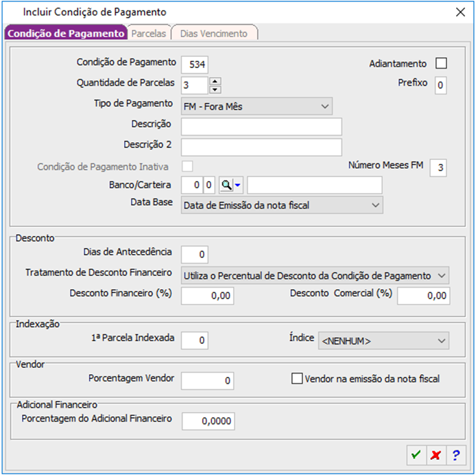
Task: Click the Prefixo input field
Action: 440,85
